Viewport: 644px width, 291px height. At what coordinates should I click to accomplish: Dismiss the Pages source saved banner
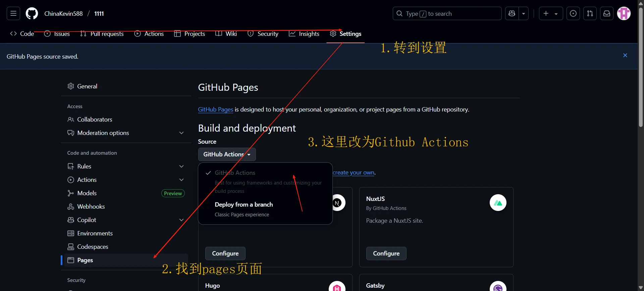pyautogui.click(x=625, y=56)
